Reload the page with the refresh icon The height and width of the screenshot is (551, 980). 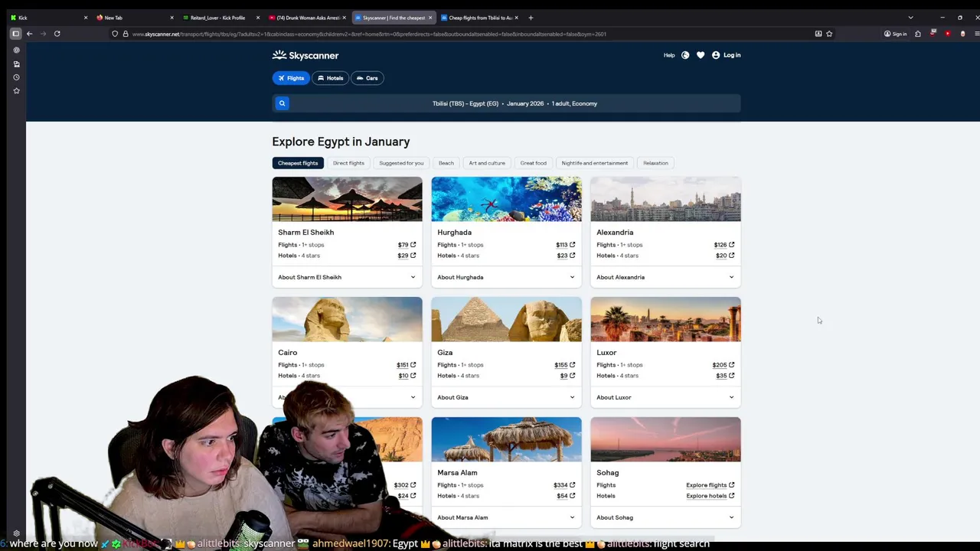(57, 34)
